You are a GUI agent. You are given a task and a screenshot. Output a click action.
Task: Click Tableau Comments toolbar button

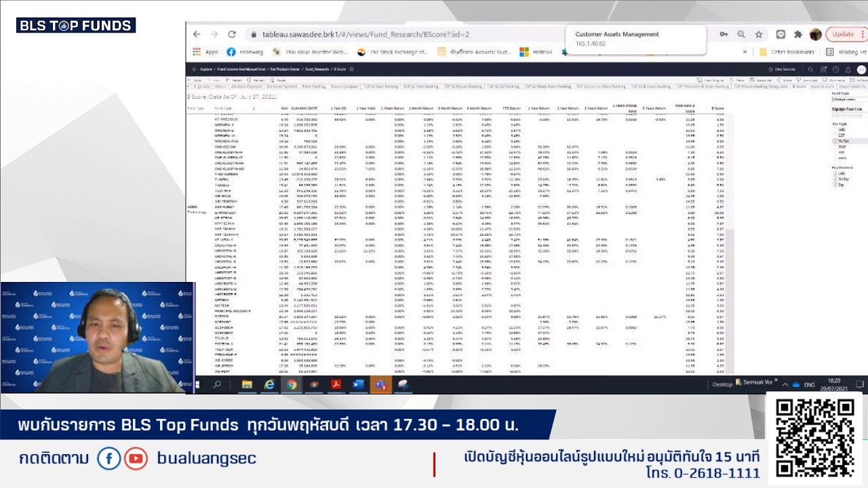(x=833, y=80)
